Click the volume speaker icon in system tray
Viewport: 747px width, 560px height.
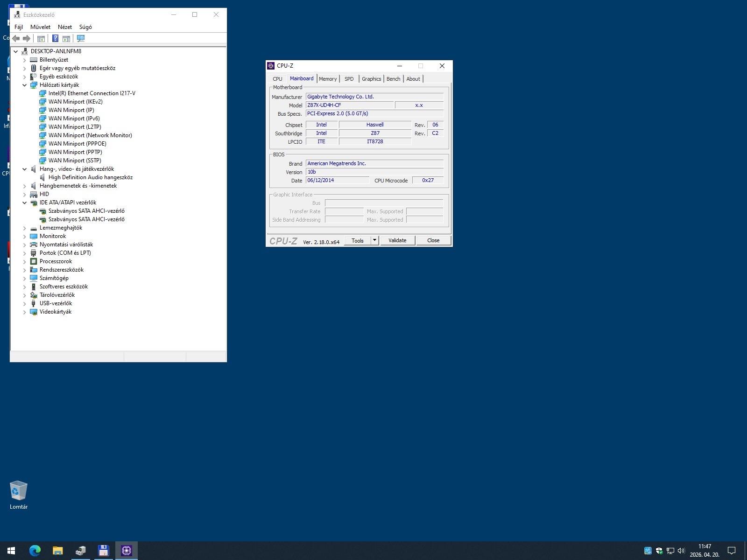pos(681,551)
